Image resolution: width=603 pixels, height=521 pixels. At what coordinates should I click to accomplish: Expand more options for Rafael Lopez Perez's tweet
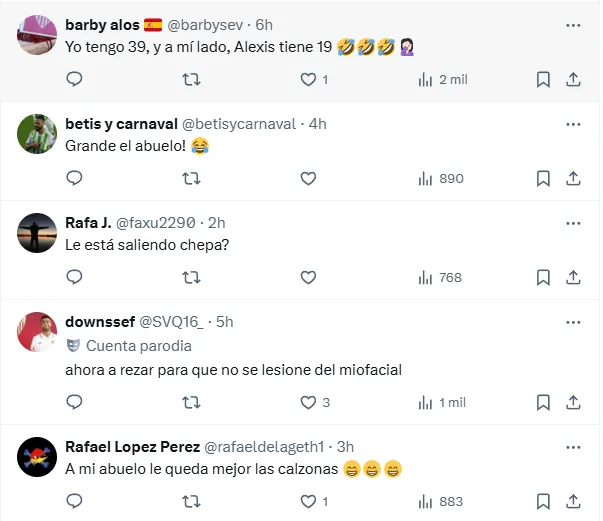573,446
